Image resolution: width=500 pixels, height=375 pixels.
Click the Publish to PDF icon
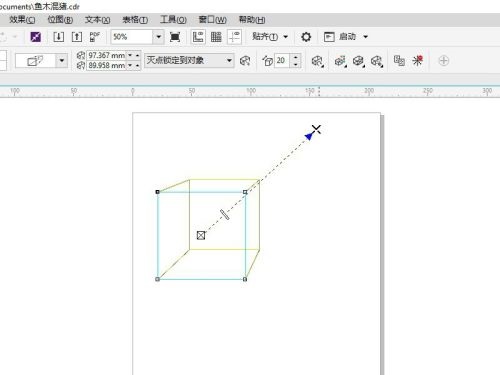pyautogui.click(x=95, y=36)
